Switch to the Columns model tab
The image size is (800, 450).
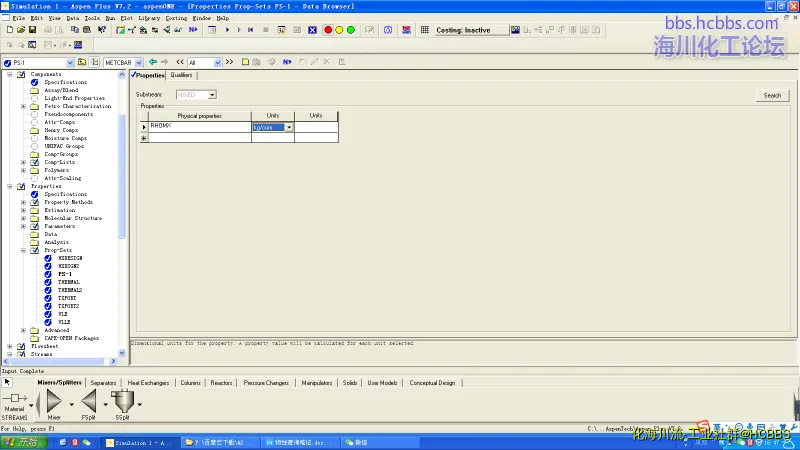(190, 383)
